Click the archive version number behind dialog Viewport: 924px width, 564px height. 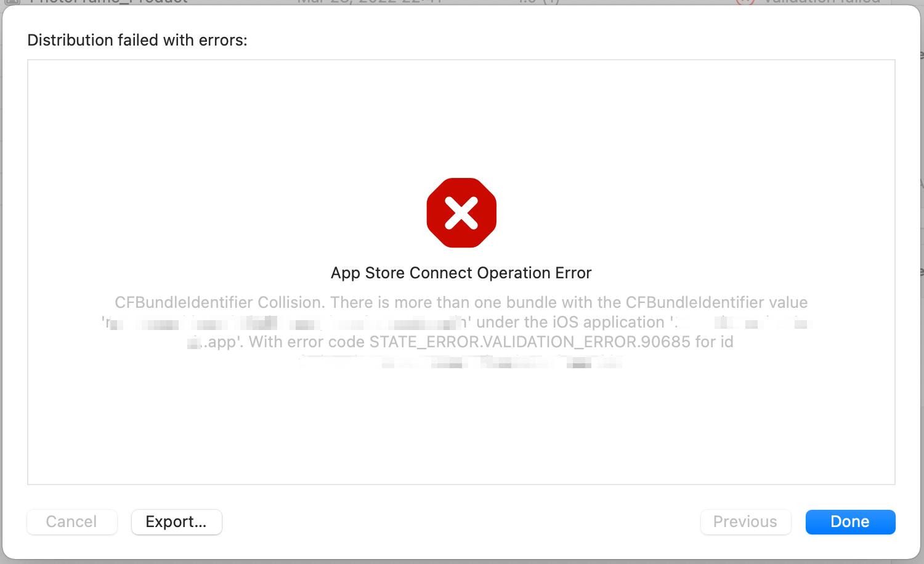(539, 2)
